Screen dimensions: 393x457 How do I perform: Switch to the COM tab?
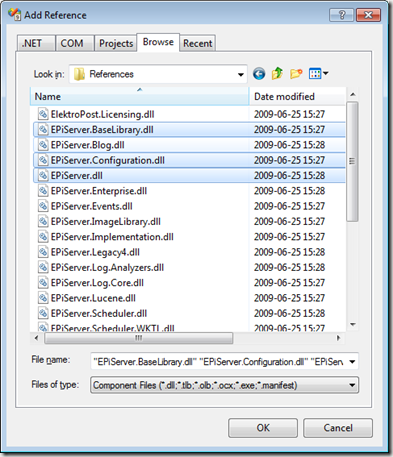(x=75, y=43)
